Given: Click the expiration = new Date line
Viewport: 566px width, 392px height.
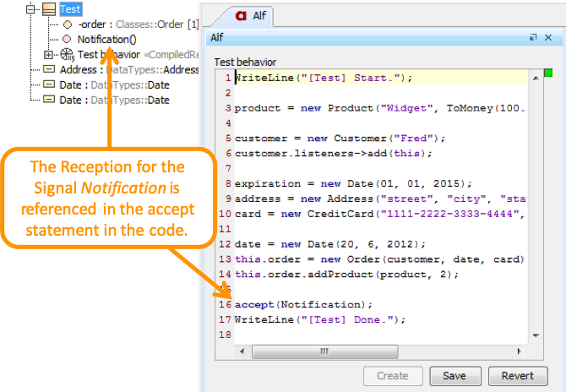Looking at the screenshot, I should pyautogui.click(x=353, y=183).
